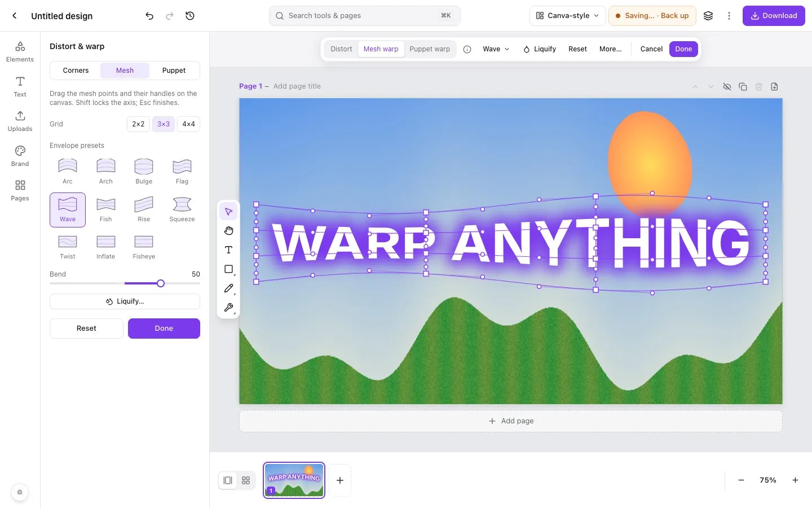Open the Canva-style dropdown

567,16
